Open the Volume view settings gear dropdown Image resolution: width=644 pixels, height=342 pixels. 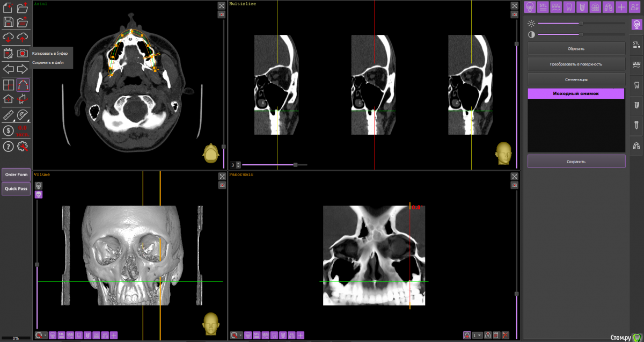[x=41, y=336]
